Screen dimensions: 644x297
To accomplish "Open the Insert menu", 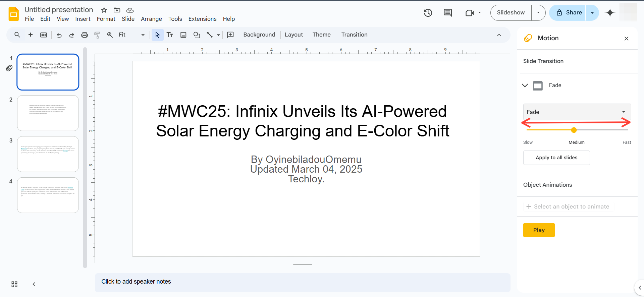I will [x=83, y=19].
